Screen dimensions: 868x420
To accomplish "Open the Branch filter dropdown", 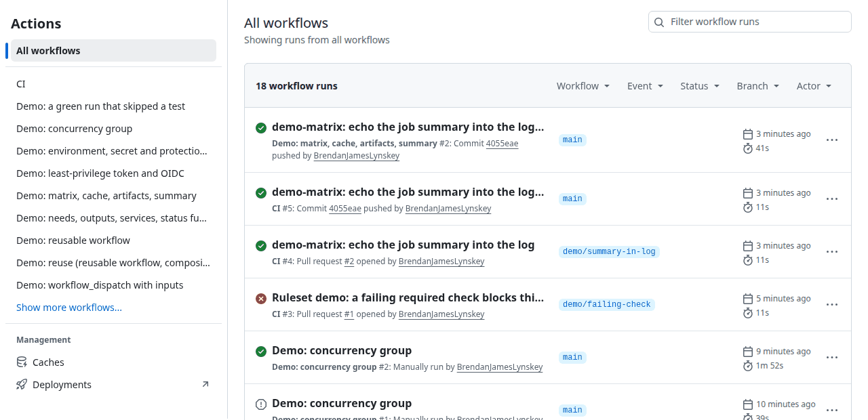I will tap(758, 86).
